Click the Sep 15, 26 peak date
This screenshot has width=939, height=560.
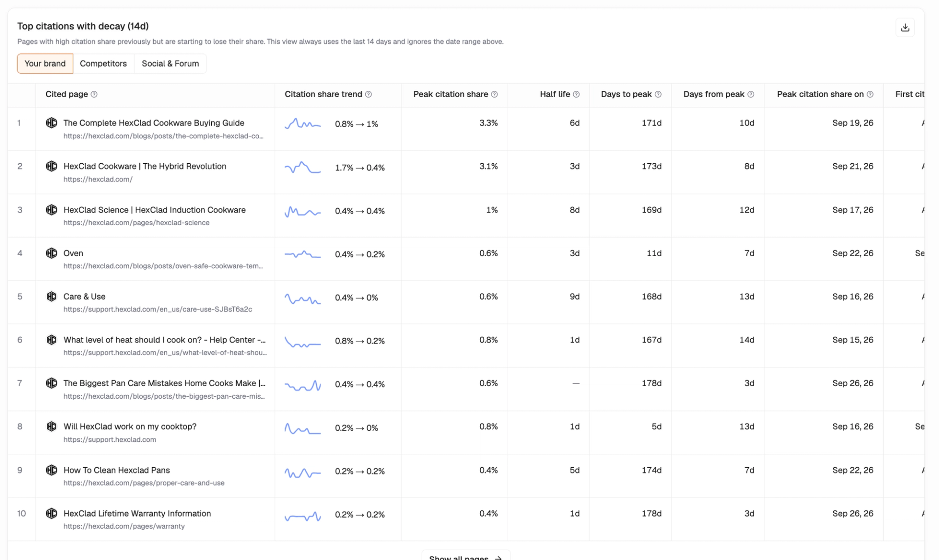853,340
